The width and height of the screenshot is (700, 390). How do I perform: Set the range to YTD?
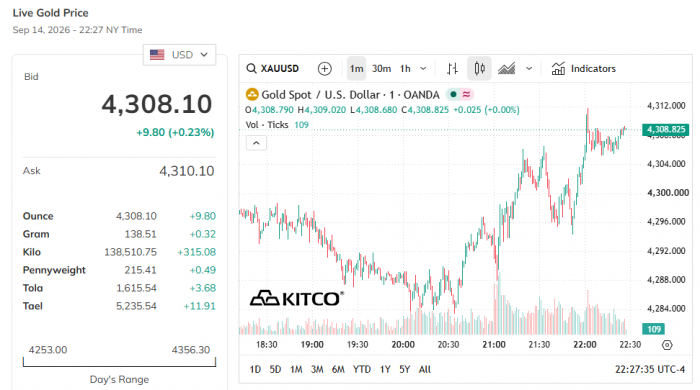[x=362, y=369]
